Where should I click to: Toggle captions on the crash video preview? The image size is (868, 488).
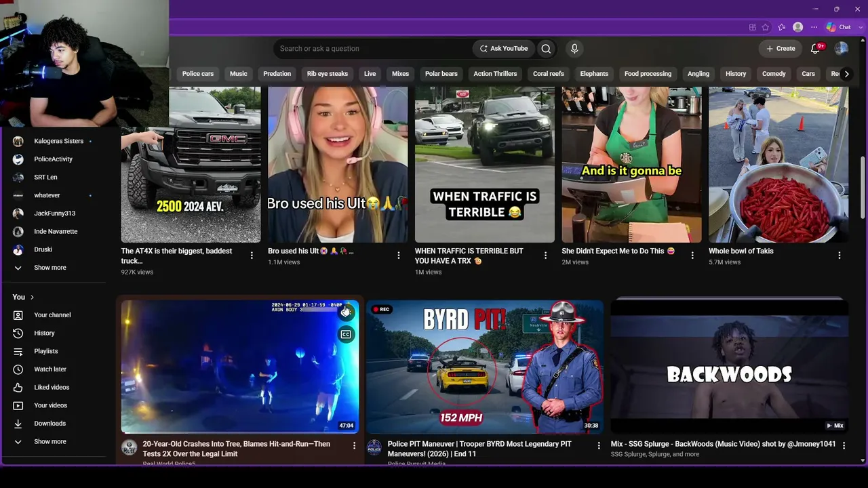pos(346,334)
